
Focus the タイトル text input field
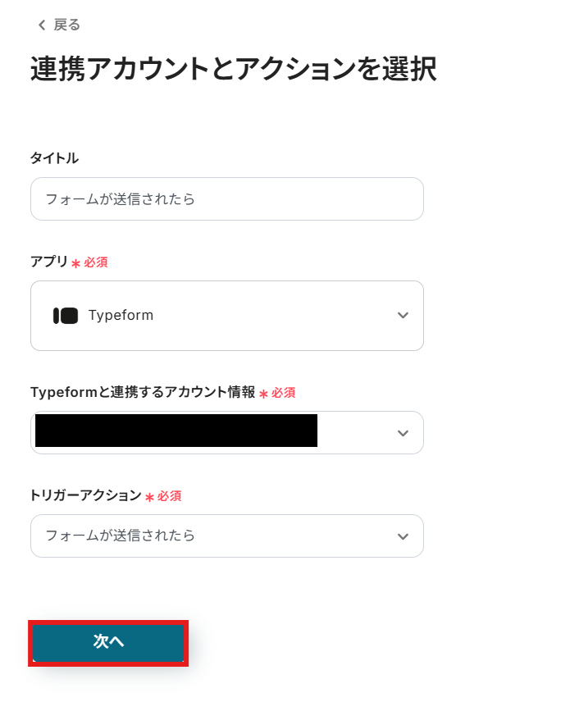(x=226, y=199)
